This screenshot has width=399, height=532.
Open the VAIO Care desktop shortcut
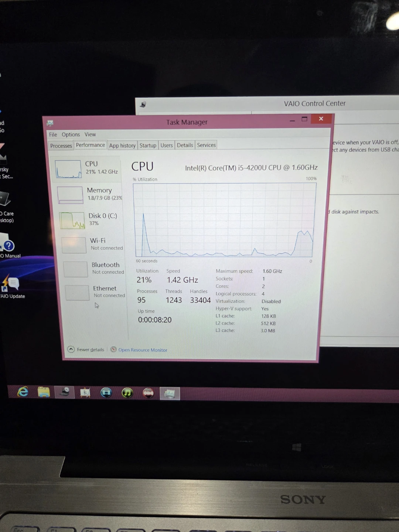pos(6,207)
